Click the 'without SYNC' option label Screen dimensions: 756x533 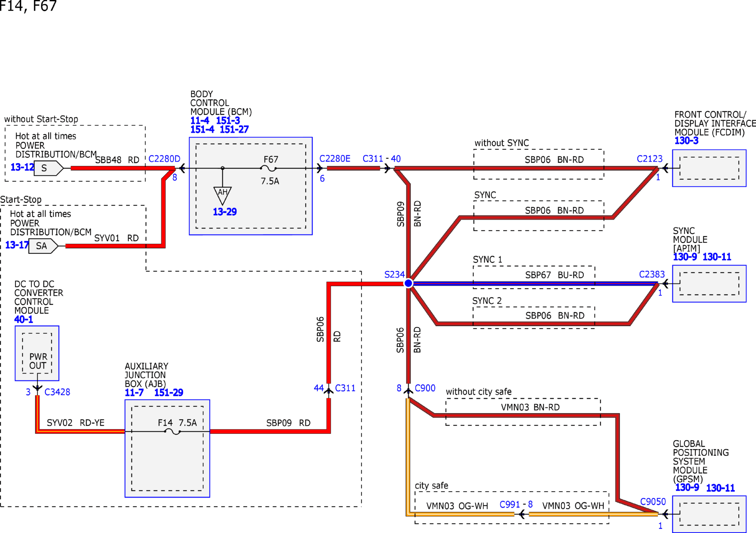502,143
